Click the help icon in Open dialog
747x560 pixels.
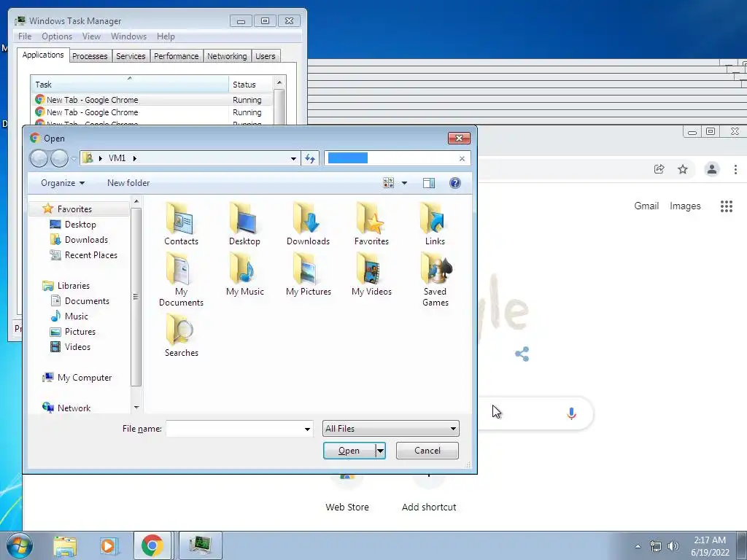pos(455,183)
